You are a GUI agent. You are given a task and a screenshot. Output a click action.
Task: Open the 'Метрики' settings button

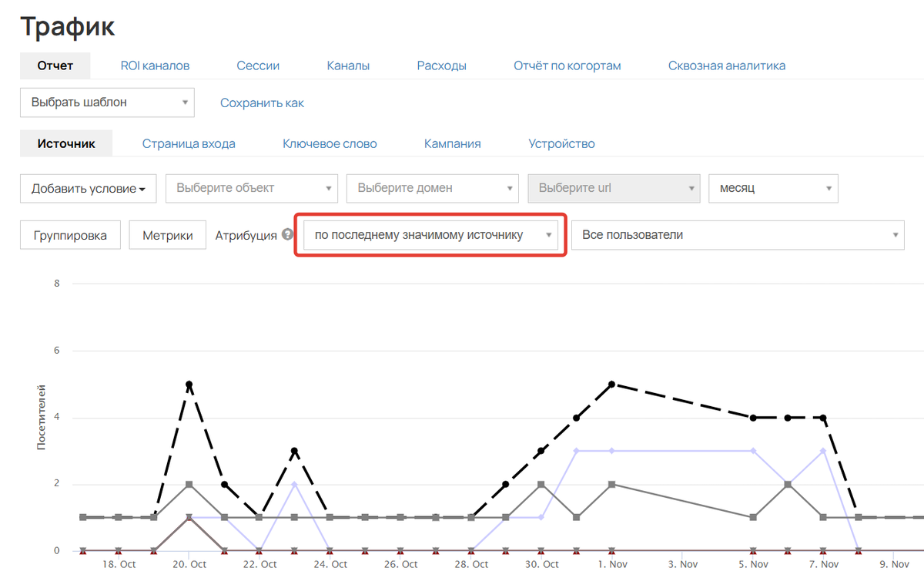pyautogui.click(x=167, y=235)
